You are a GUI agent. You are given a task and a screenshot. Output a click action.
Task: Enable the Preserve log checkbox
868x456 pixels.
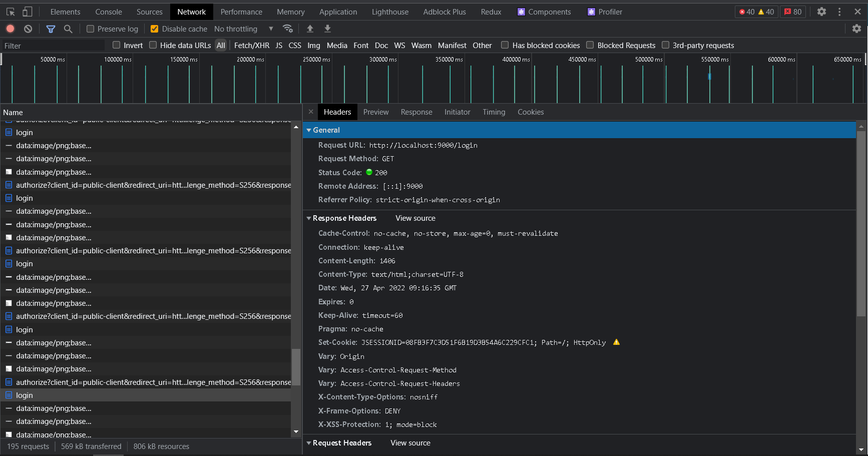coord(91,29)
